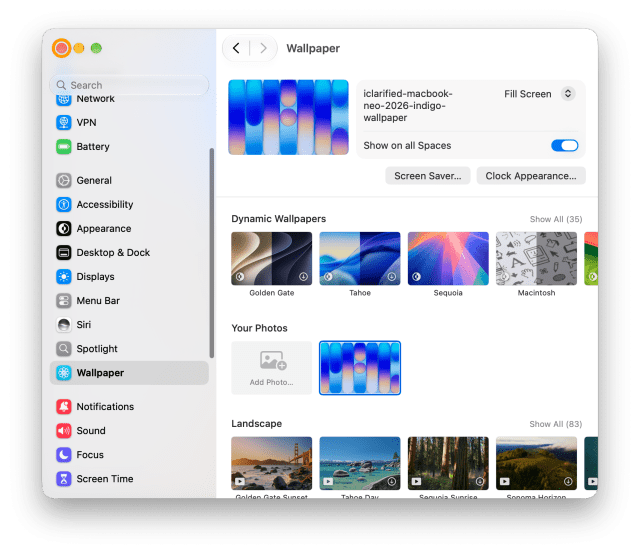
Task: Open the Screen Saver... settings
Action: coord(428,176)
